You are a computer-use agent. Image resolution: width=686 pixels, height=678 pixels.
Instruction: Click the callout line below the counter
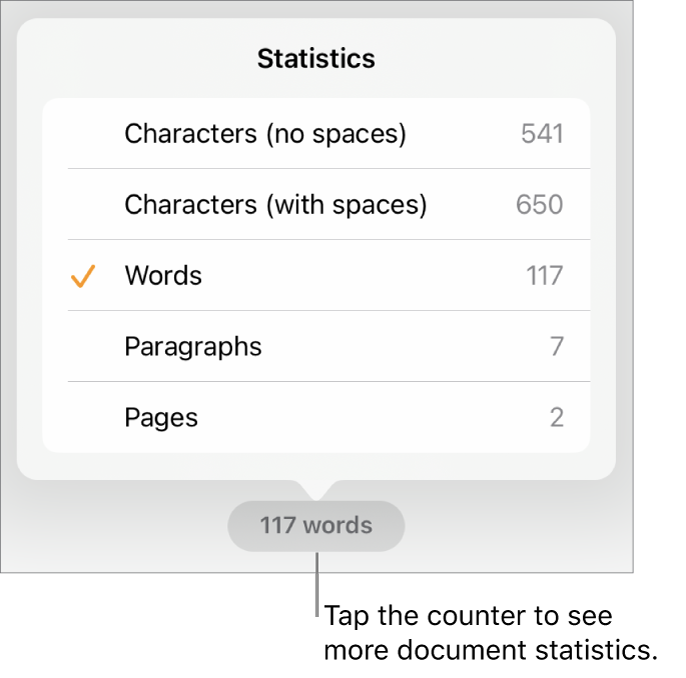[316, 585]
